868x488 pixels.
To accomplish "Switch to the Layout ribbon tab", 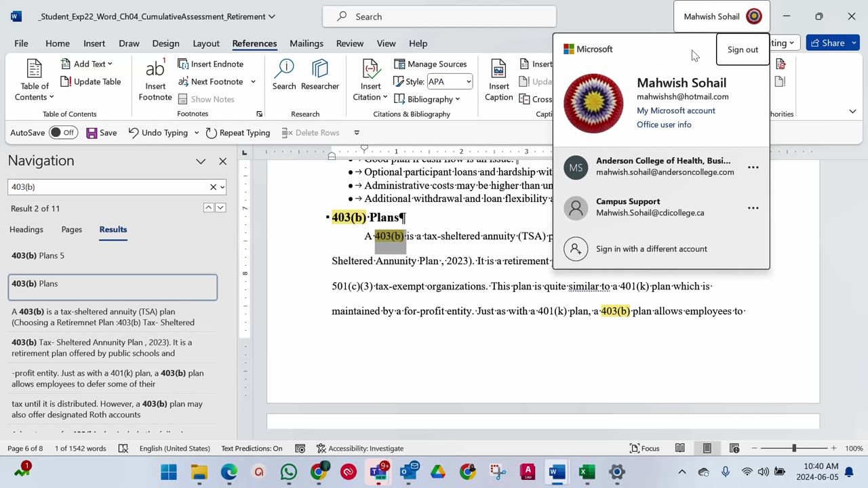I will [x=205, y=43].
